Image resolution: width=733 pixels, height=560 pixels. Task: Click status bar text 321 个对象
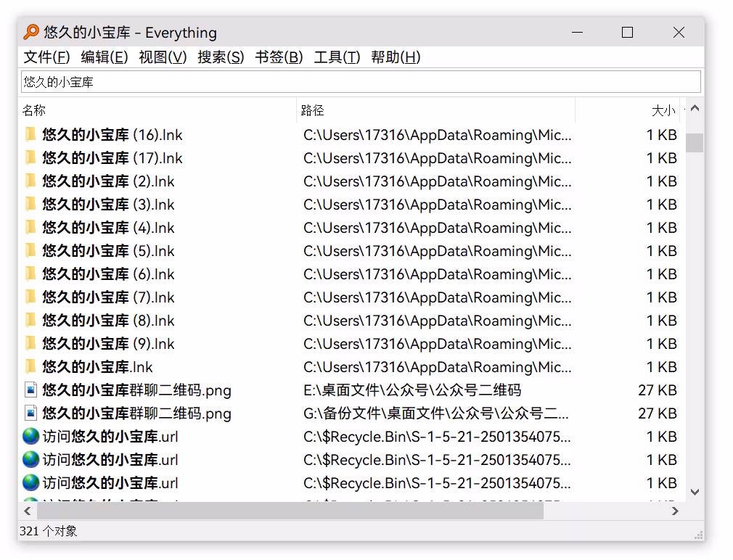point(48,531)
